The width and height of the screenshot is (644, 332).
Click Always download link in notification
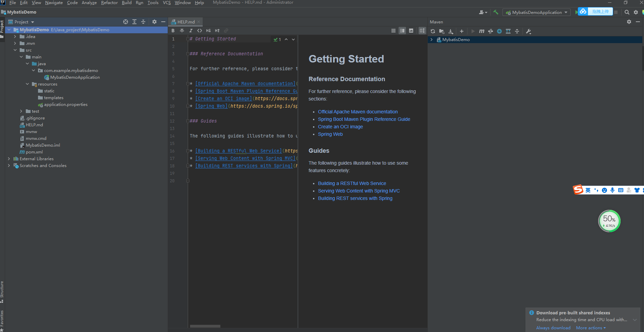coord(553,328)
